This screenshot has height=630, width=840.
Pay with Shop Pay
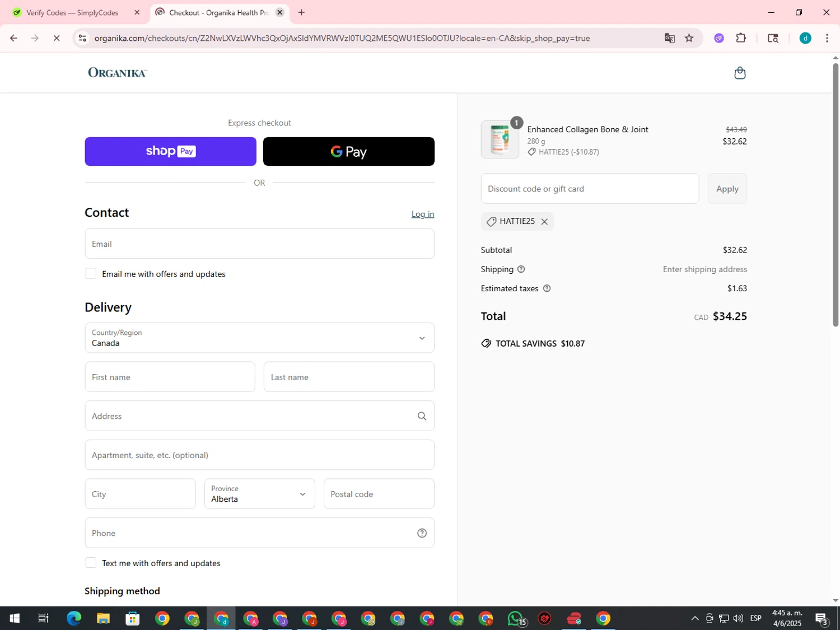pyautogui.click(x=170, y=151)
